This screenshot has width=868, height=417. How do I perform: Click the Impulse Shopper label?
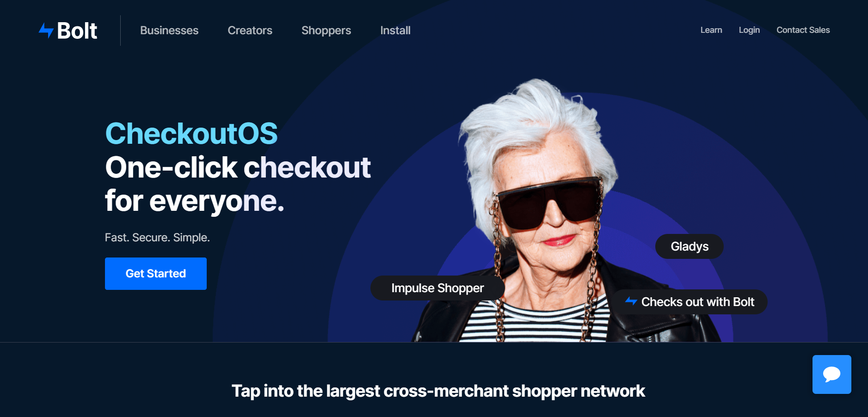[437, 288]
